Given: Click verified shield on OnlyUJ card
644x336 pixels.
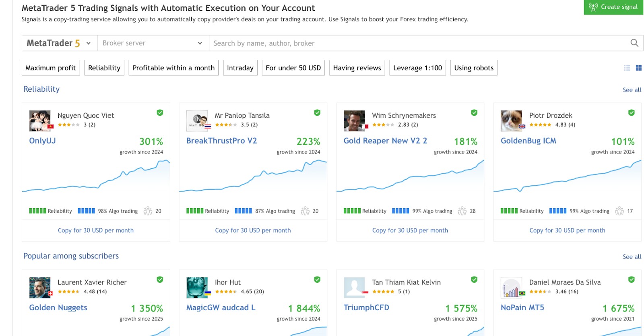Looking at the screenshot, I should click(160, 113).
